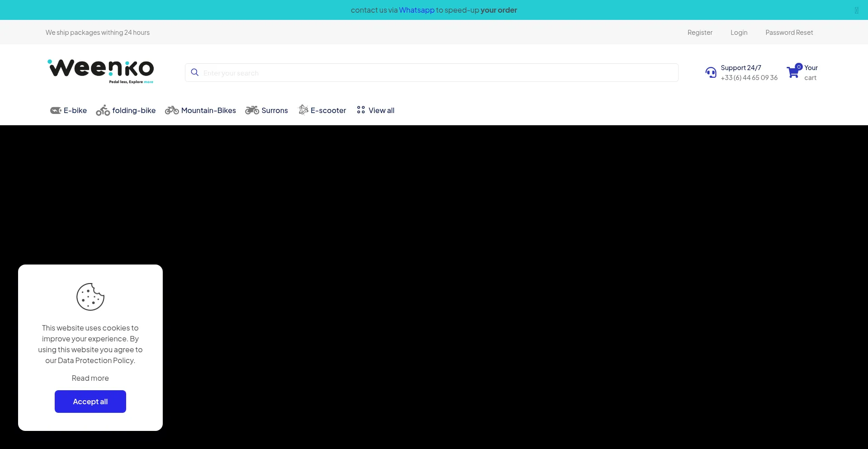
Task: Click 'We ship packages withing 24 hours' text
Action: (98, 32)
